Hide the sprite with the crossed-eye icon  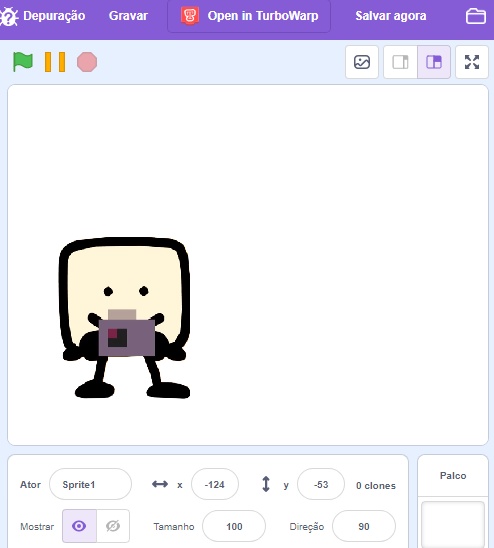click(x=113, y=526)
